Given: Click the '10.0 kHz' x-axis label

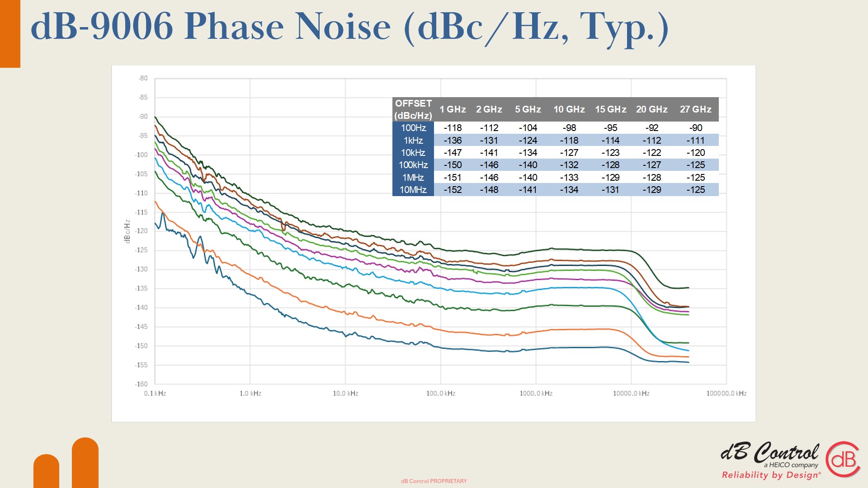Looking at the screenshot, I should tap(345, 394).
